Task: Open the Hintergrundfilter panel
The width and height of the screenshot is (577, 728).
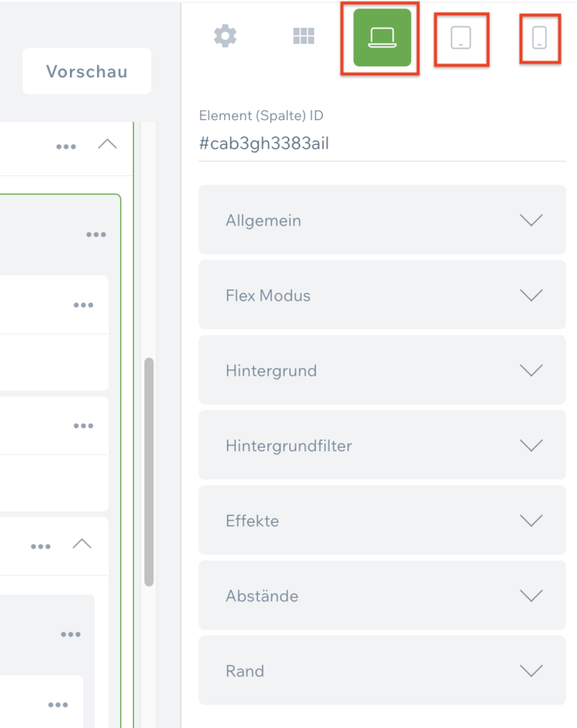Action: coord(382,446)
